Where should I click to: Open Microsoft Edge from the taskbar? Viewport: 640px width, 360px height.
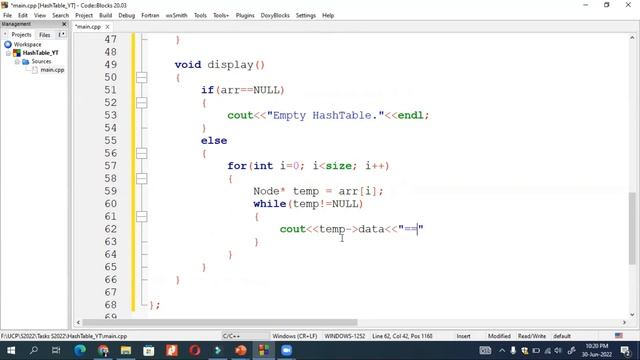[x=80, y=350]
